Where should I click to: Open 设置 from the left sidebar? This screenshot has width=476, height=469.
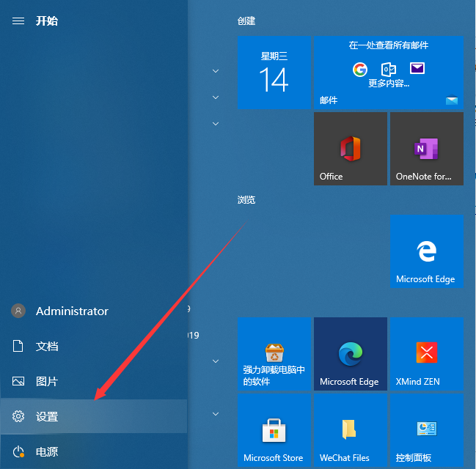click(x=47, y=416)
